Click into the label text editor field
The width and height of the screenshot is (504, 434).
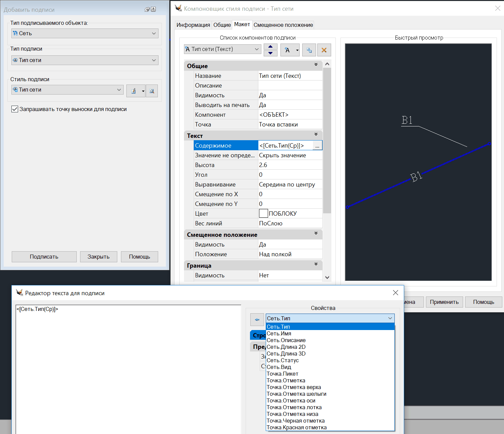128,369
